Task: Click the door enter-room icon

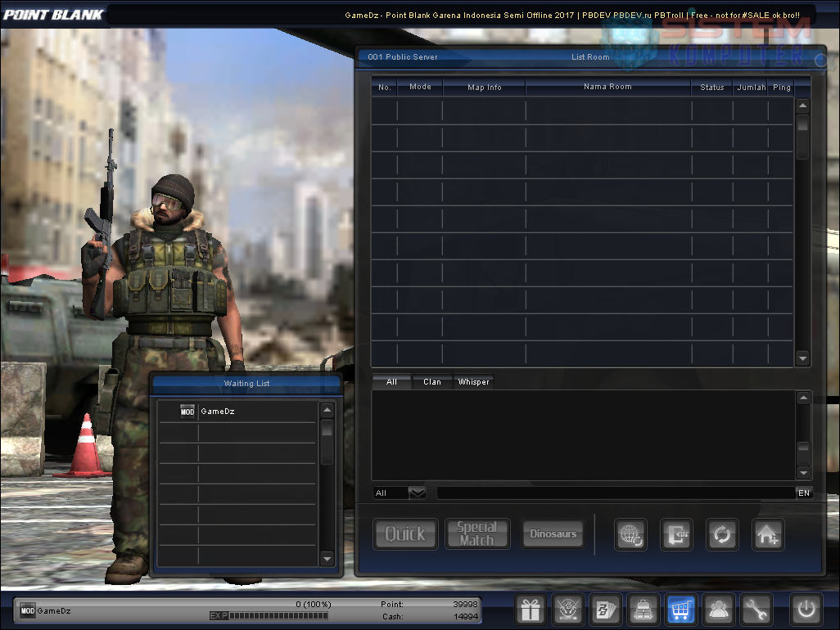Action: [676, 534]
